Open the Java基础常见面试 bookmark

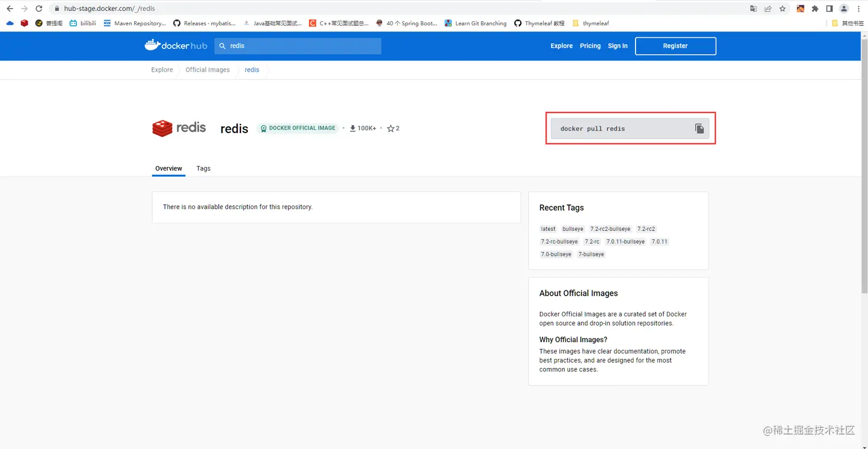(273, 24)
